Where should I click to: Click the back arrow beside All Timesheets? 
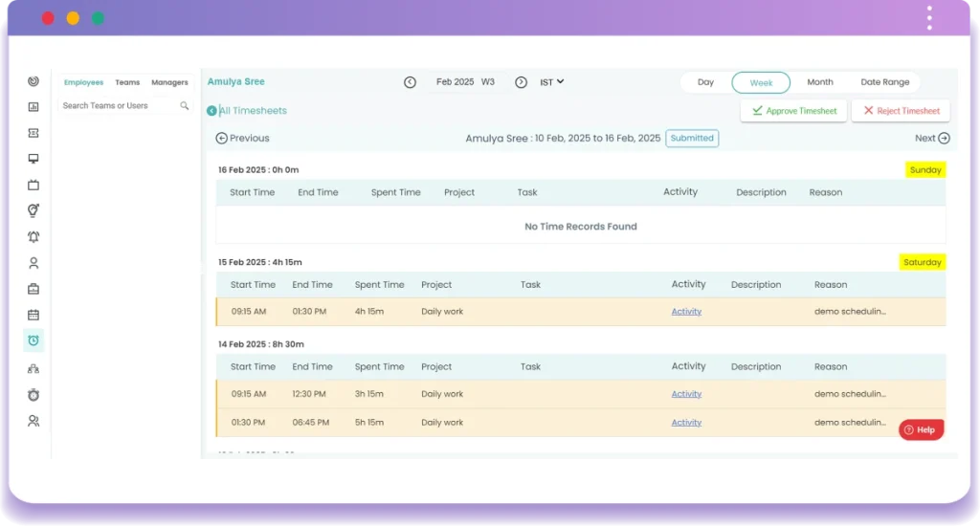212,111
